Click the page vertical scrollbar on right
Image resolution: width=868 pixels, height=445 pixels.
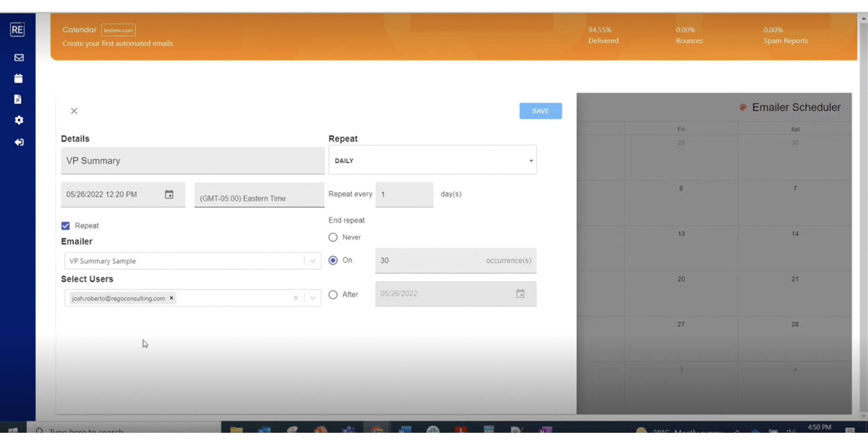pyautogui.click(x=864, y=217)
